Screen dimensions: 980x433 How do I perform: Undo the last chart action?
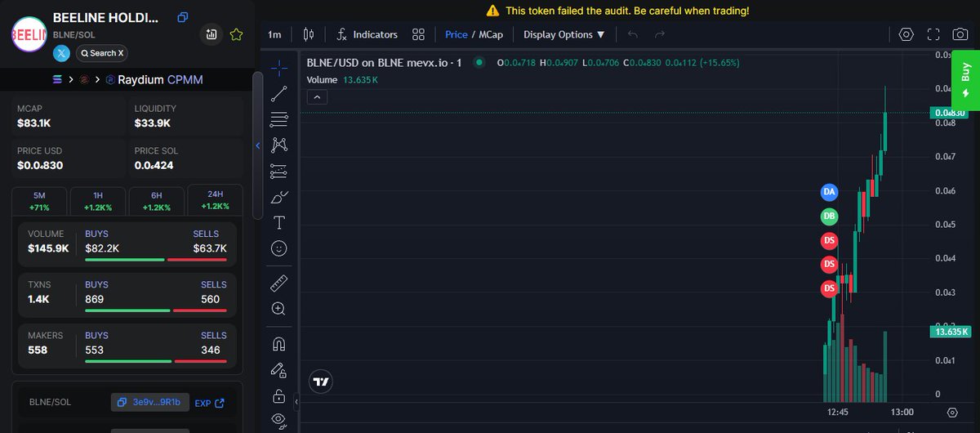tap(633, 34)
